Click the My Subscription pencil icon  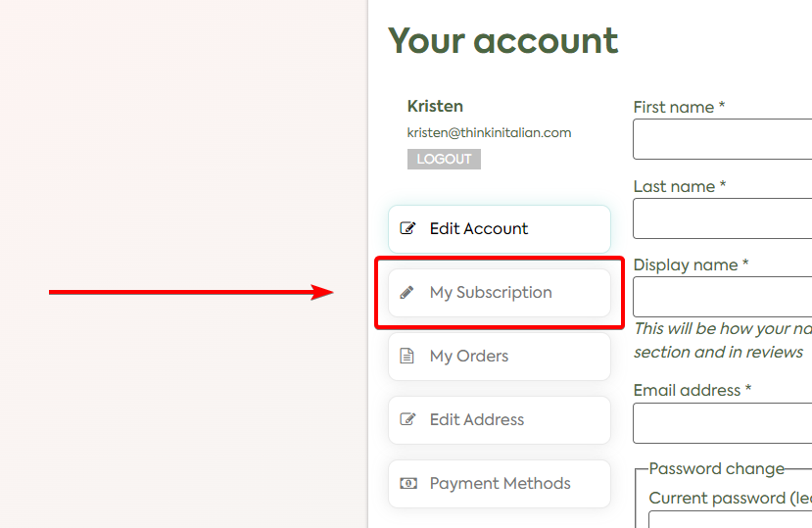click(407, 293)
